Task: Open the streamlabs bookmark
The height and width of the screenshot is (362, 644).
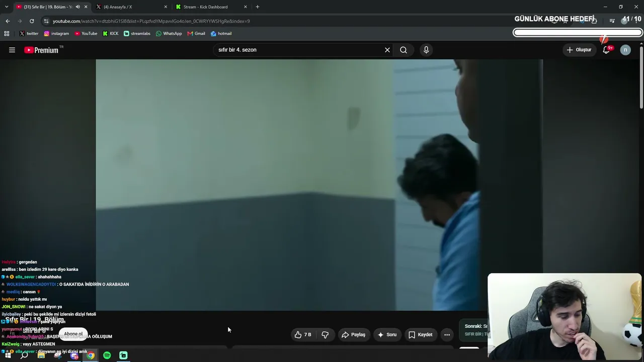Action: pyautogui.click(x=137, y=34)
